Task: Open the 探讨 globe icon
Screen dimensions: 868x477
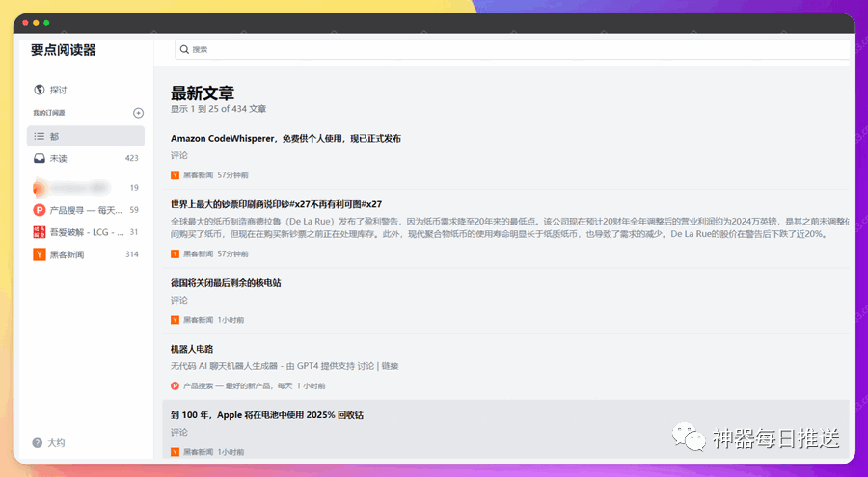Action: point(39,90)
